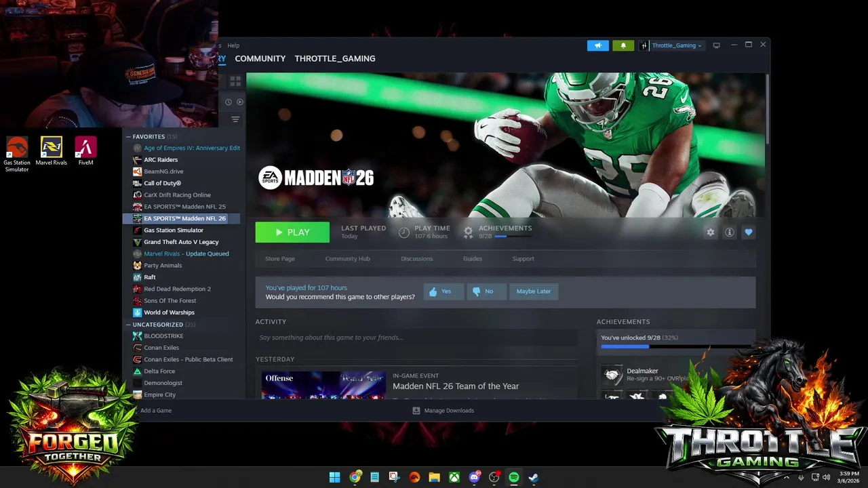Toggle the ready-to-play filter icon
The image size is (868, 488).
(x=239, y=102)
